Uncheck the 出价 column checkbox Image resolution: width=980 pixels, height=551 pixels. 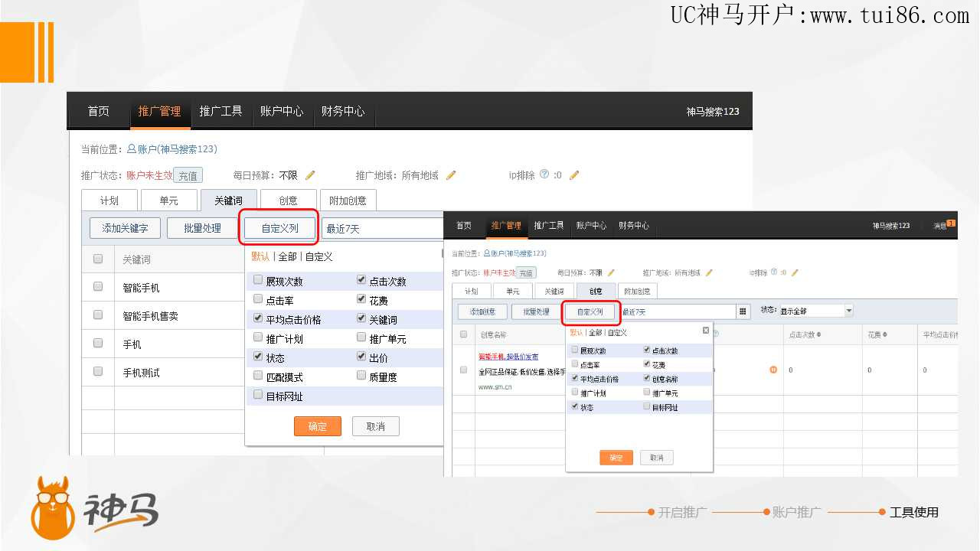pos(361,357)
